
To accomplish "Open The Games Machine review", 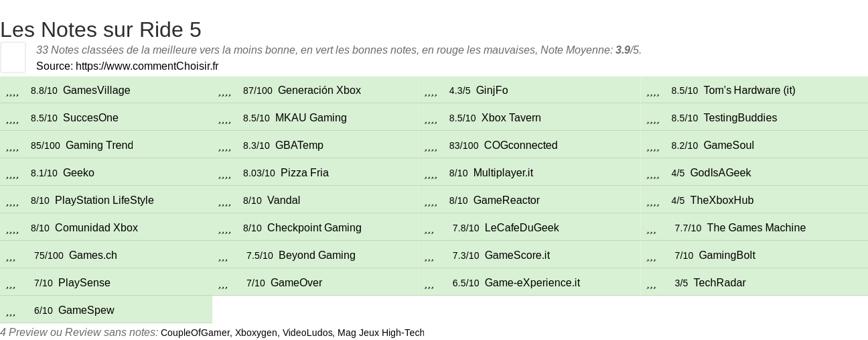I will 756,228.
